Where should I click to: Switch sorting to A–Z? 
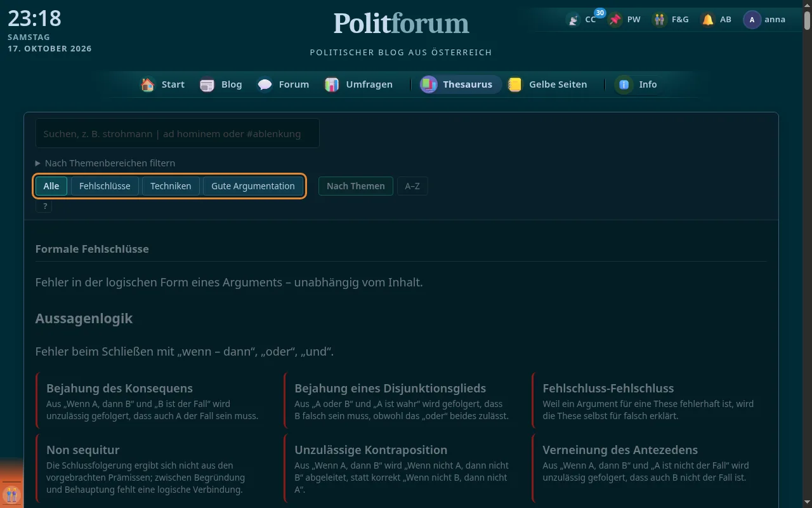pos(412,186)
